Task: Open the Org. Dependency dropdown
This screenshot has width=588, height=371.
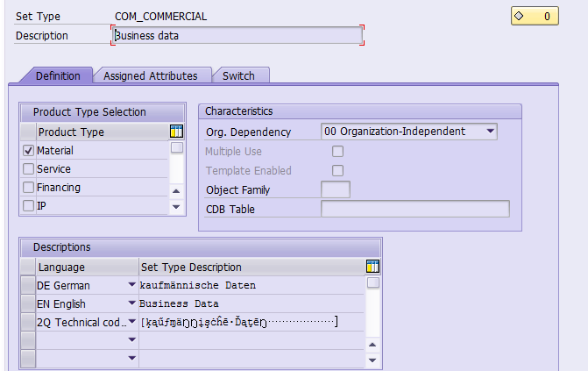Action: [x=490, y=132]
